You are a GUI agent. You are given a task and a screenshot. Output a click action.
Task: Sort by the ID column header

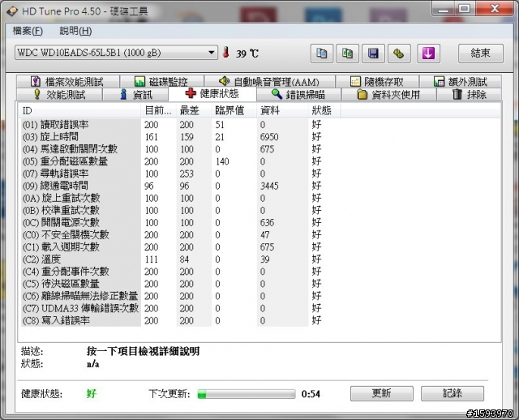[x=81, y=110]
